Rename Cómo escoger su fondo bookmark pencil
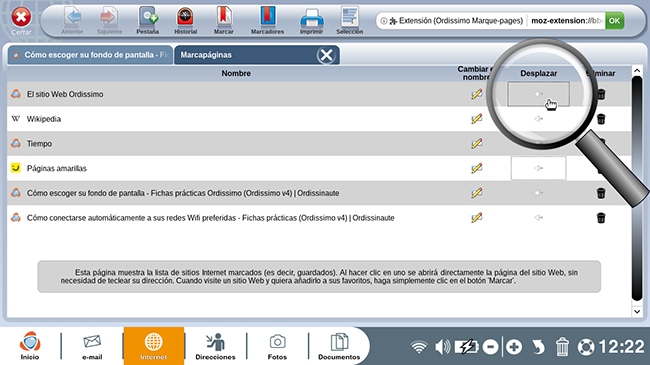Image resolution: width=650 pixels, height=365 pixels. pos(477,193)
